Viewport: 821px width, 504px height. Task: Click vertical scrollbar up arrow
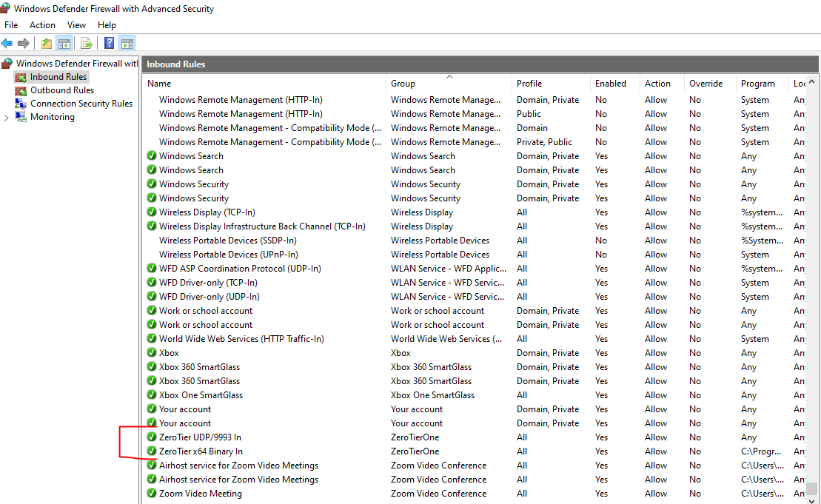click(x=813, y=82)
